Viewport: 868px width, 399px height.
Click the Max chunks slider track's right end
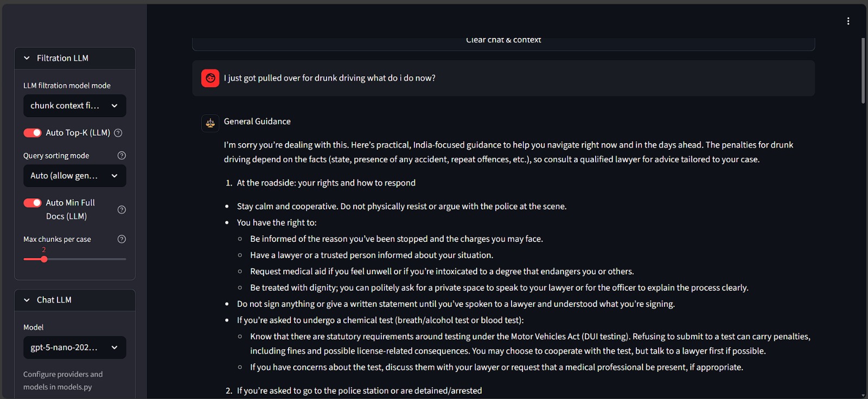(x=125, y=259)
